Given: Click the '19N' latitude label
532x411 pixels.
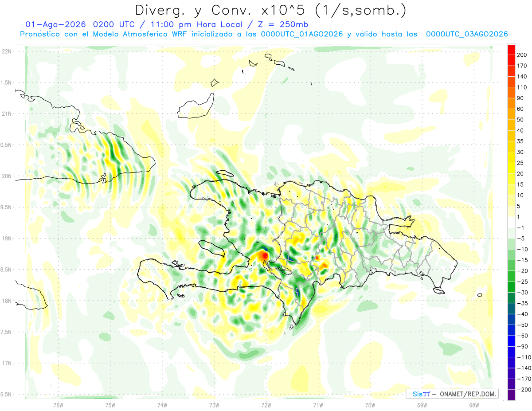Looking at the screenshot, I should (x=7, y=239).
